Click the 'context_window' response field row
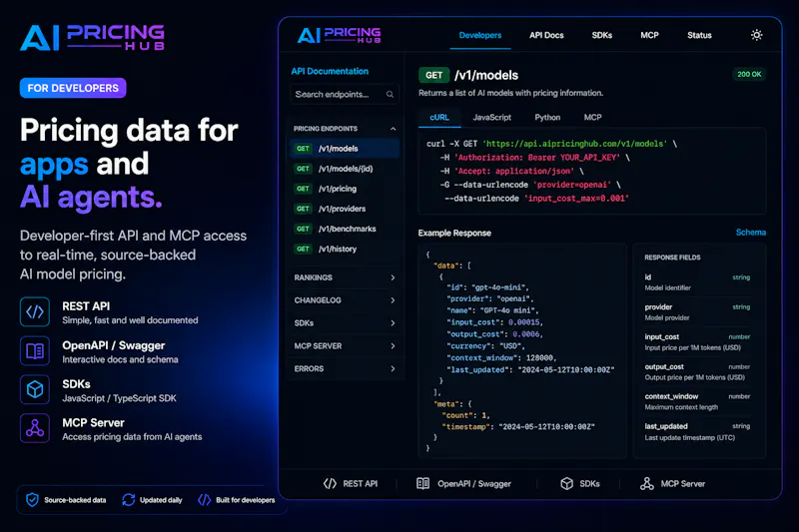The height and width of the screenshot is (532, 799). (x=697, y=401)
